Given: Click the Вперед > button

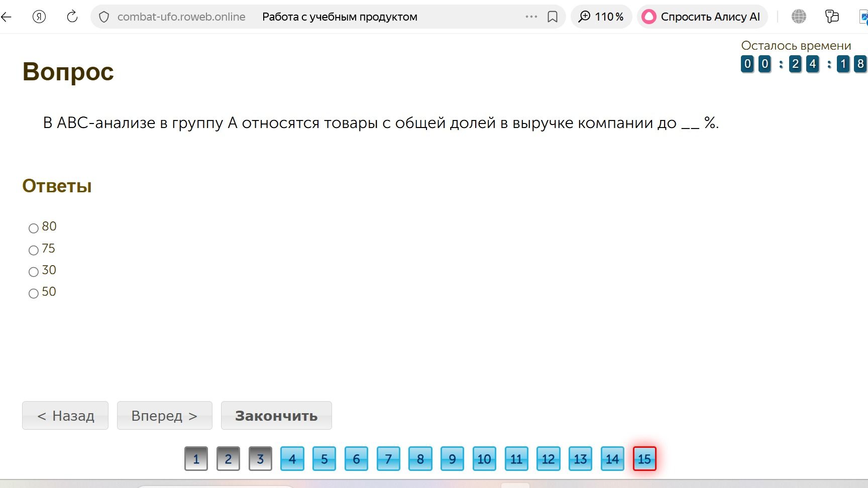Looking at the screenshot, I should point(165,416).
